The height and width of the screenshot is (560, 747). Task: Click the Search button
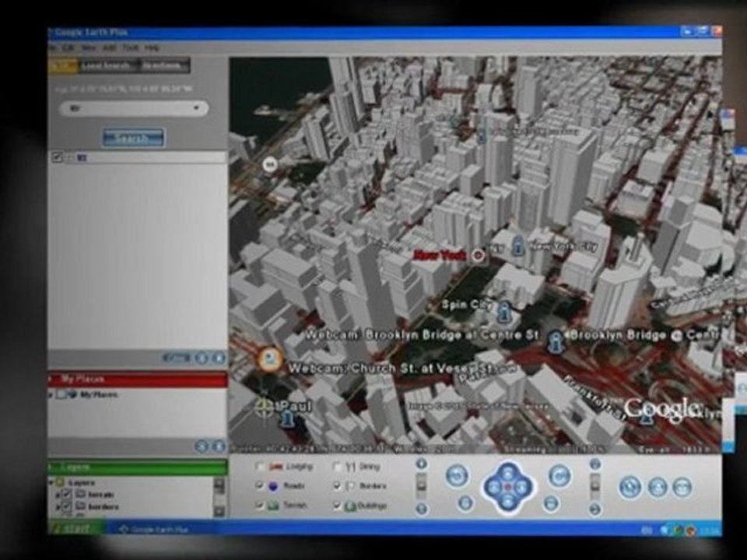coord(134,138)
